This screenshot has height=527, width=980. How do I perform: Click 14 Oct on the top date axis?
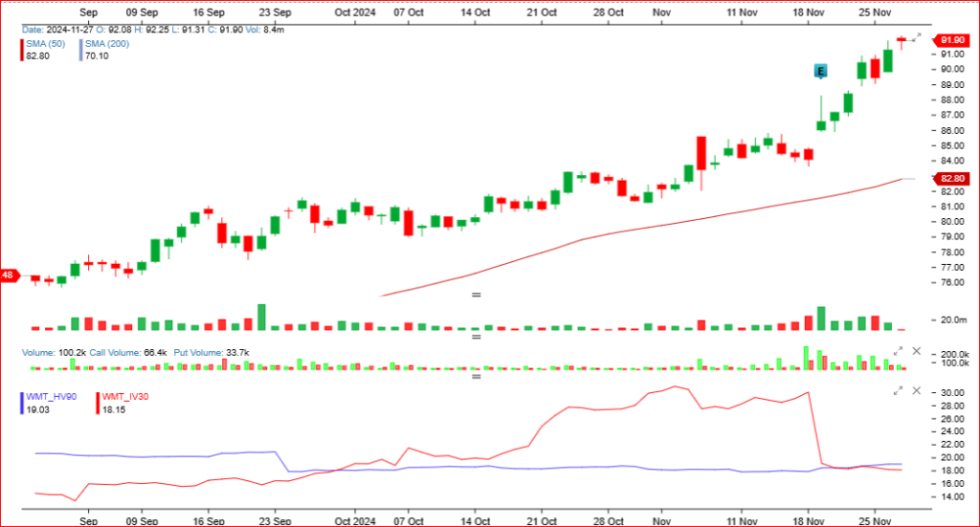475,12
